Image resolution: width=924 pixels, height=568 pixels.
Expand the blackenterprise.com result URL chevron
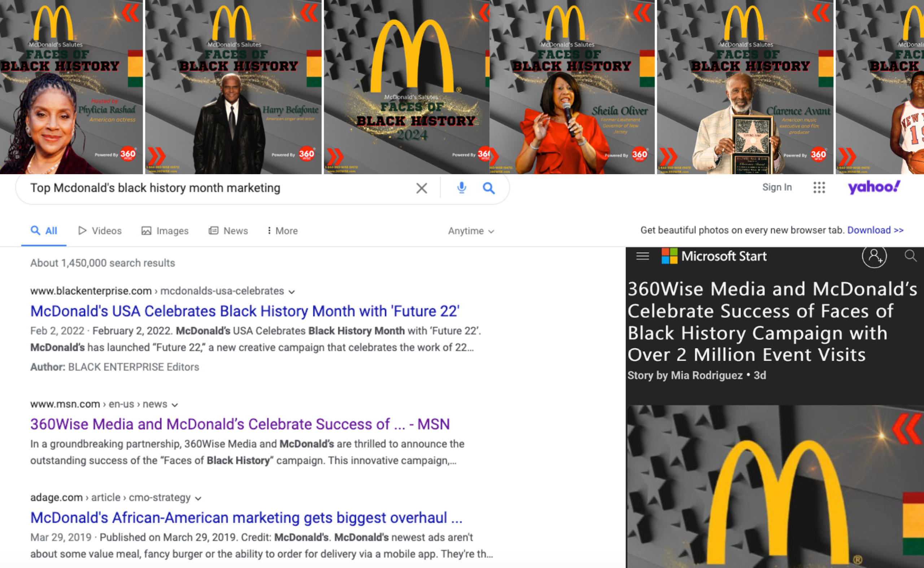[291, 291]
